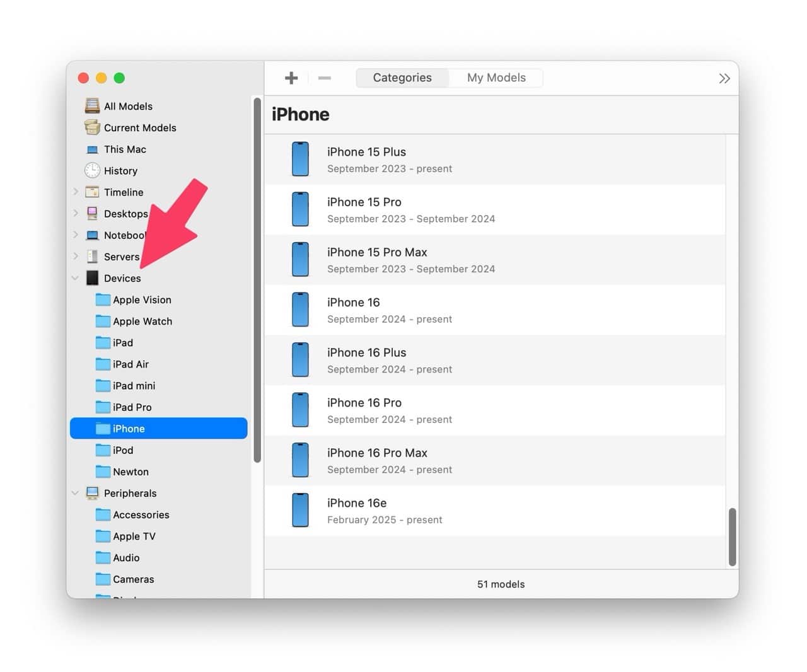This screenshot has height=672, width=807.
Task: Click the Servers tower icon
Action: (x=93, y=257)
